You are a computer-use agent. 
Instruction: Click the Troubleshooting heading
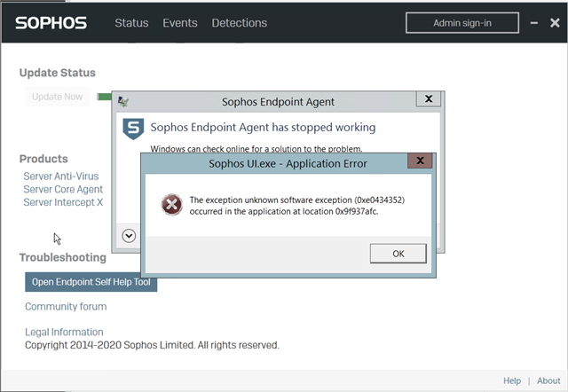[63, 257]
